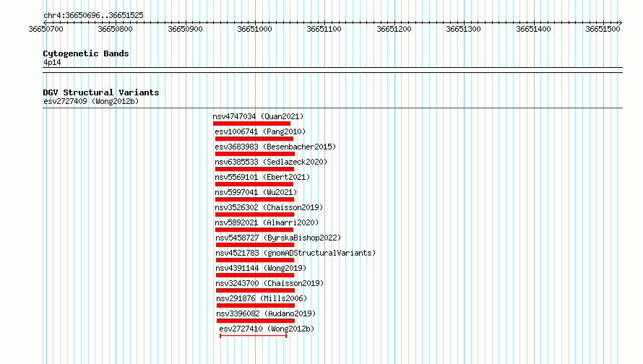Click the red bar under nsv5892021
Screen dimensions: 643x364
click(x=254, y=230)
